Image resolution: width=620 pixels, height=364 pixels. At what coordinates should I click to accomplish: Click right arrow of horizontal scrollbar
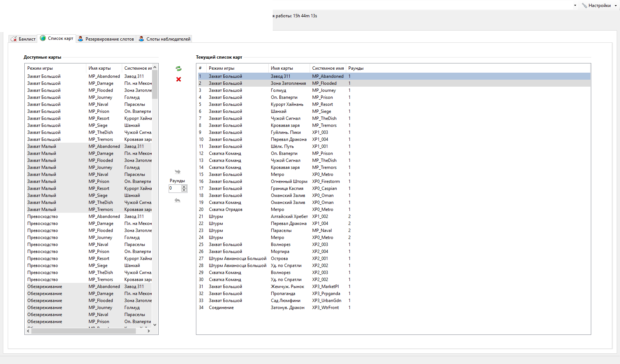click(149, 331)
